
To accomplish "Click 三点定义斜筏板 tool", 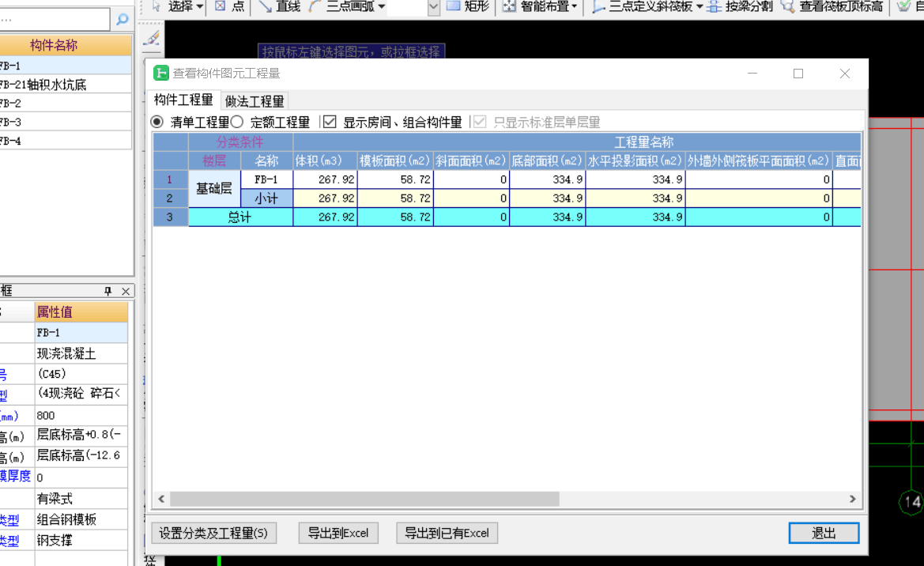I will click(643, 6).
